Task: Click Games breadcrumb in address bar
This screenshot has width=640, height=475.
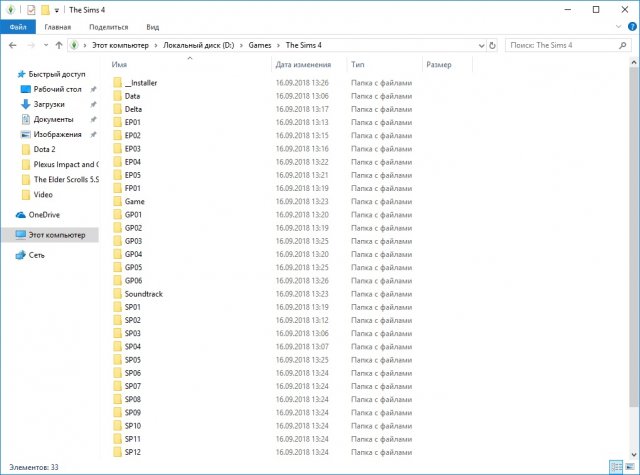Action: 260,45
